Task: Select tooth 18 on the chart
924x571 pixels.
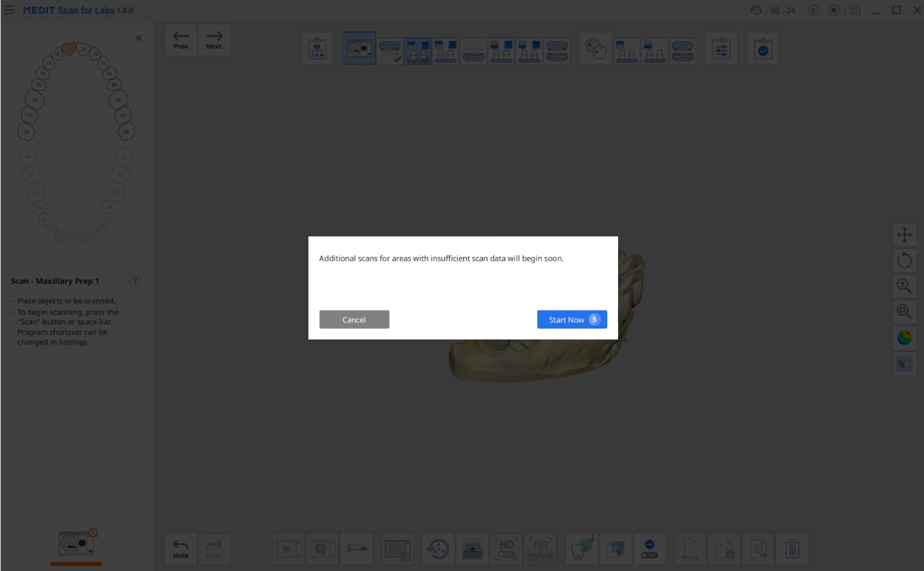Action: click(x=26, y=132)
